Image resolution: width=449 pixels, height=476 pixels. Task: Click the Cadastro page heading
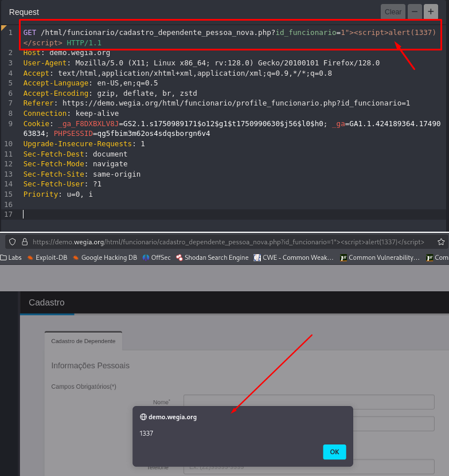[x=46, y=302]
